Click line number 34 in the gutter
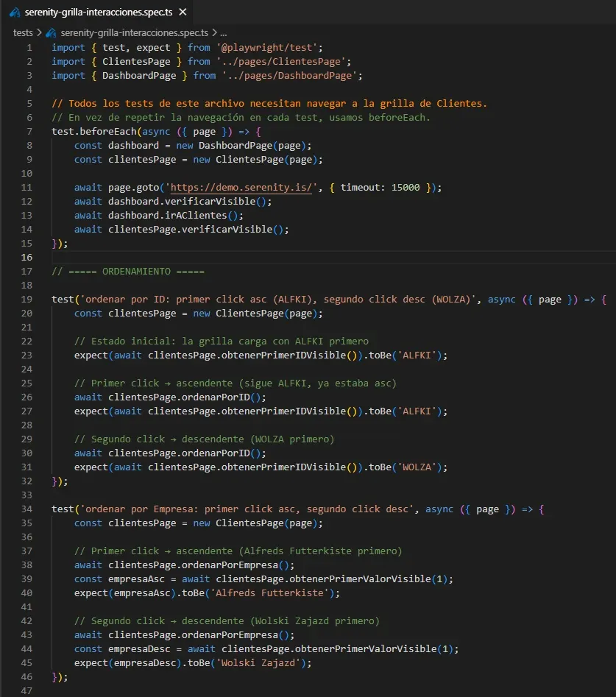This screenshot has width=616, height=697. tap(26, 509)
